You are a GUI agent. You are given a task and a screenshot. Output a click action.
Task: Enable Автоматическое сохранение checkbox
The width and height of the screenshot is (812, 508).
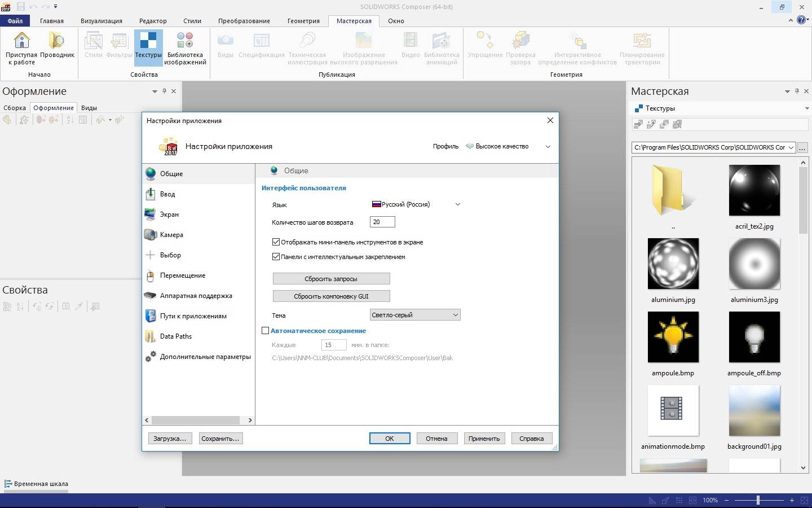pyautogui.click(x=265, y=331)
